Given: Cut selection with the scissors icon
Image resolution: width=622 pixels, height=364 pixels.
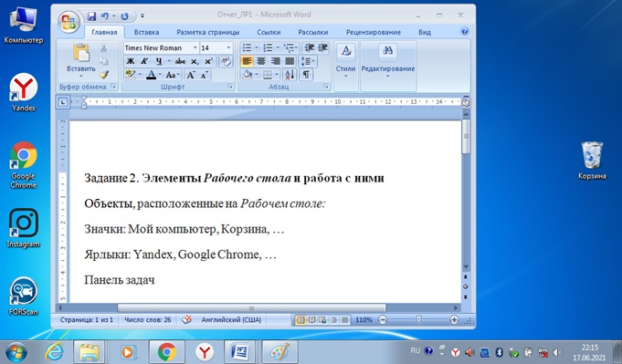Looking at the screenshot, I should pos(103,48).
